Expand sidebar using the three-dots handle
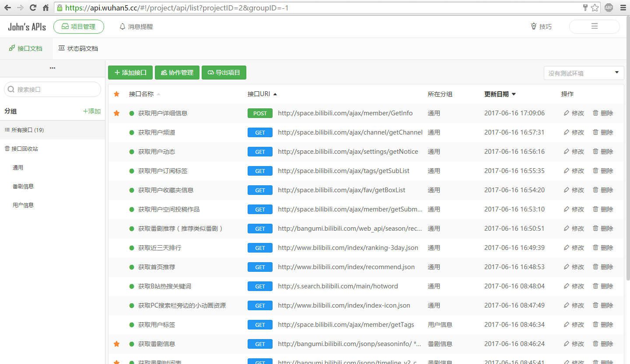The height and width of the screenshot is (364, 630). (52, 68)
